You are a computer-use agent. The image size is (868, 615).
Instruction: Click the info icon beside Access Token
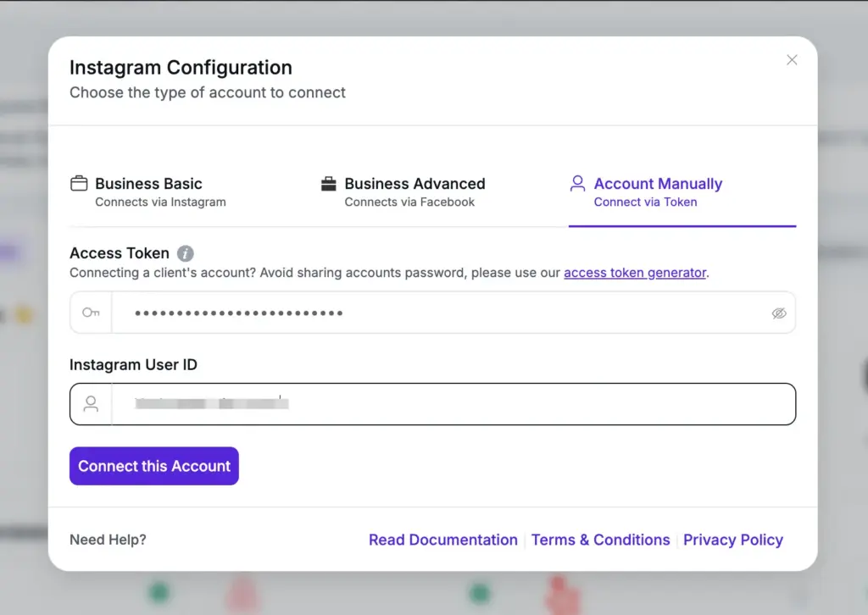tap(186, 252)
